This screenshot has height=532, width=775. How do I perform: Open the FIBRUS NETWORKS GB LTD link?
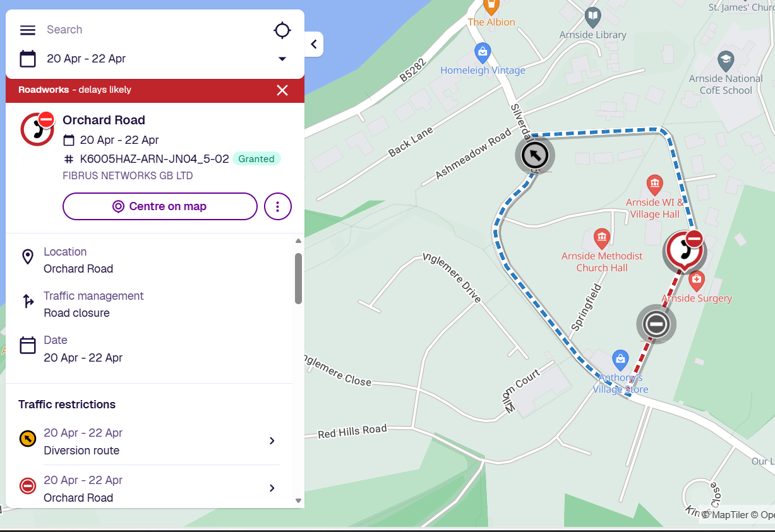[128, 175]
